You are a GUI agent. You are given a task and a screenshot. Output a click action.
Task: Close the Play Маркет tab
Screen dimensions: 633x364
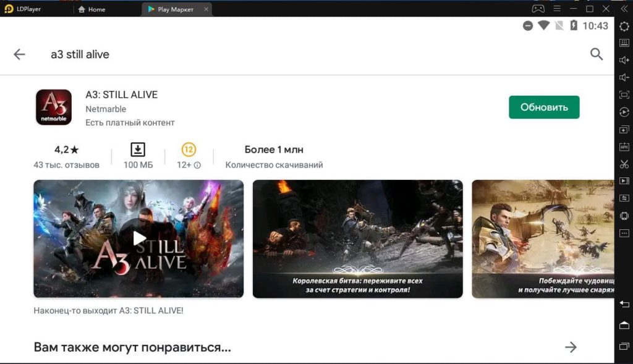(x=206, y=9)
